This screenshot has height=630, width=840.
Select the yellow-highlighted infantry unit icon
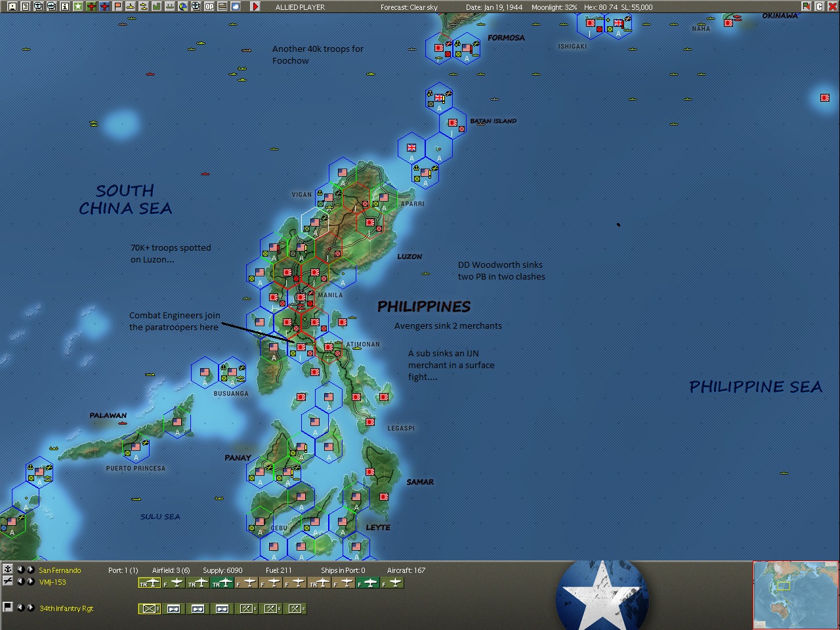point(150,609)
